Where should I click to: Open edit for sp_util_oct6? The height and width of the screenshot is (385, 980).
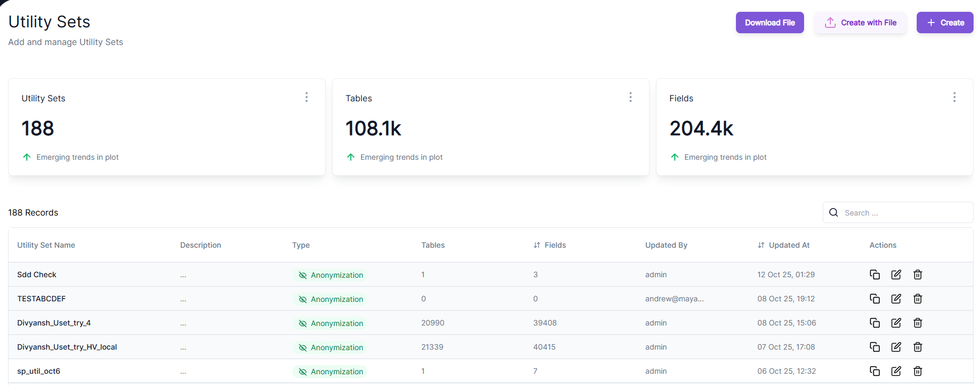[x=896, y=371]
